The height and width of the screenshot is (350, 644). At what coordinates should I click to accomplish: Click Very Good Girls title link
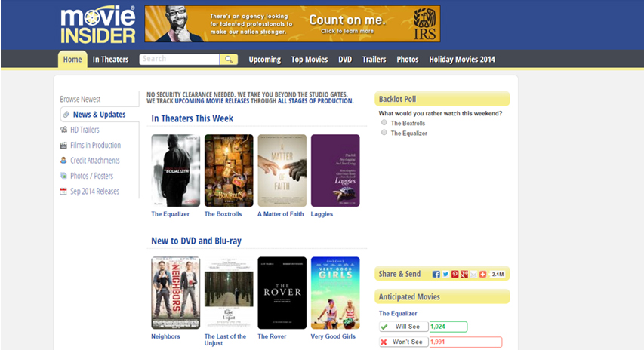coord(333,336)
